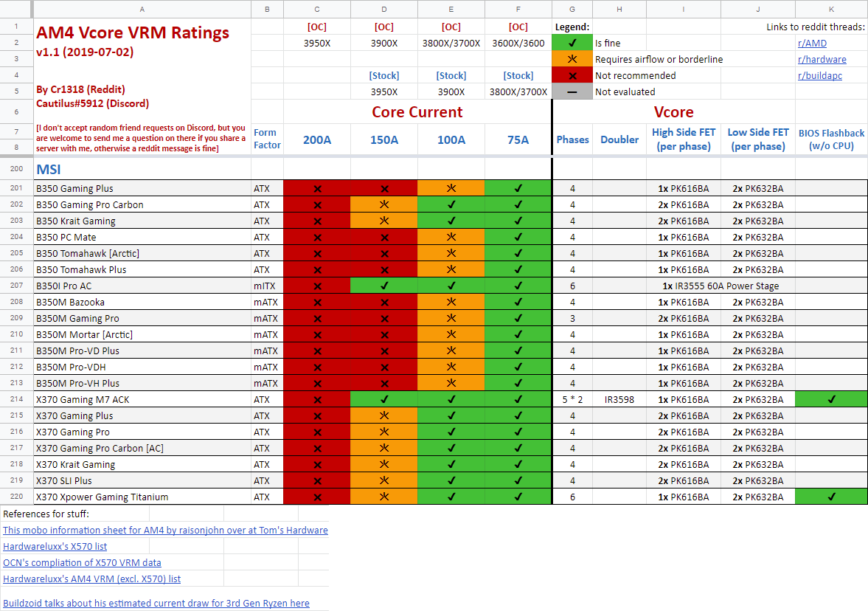Viewport: 868px width, 611px height.
Task: Click the 75A checkmark for B350M Gaming Pro
Action: tap(518, 319)
